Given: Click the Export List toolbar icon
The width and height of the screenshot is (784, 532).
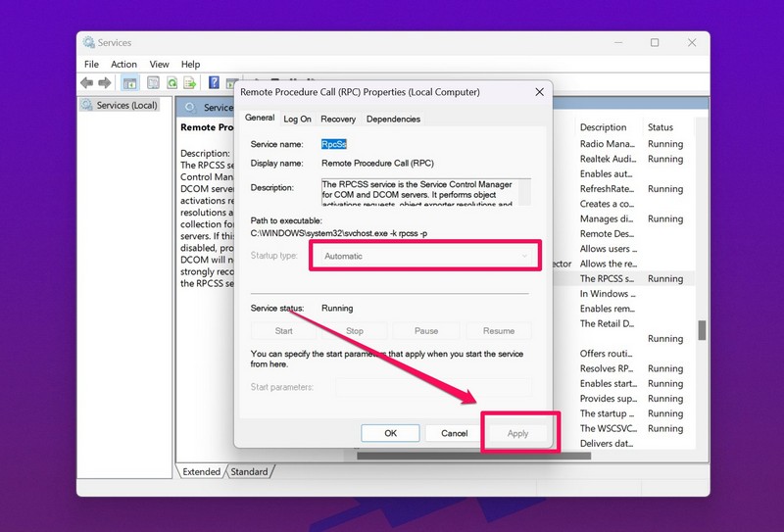Looking at the screenshot, I should click(189, 83).
